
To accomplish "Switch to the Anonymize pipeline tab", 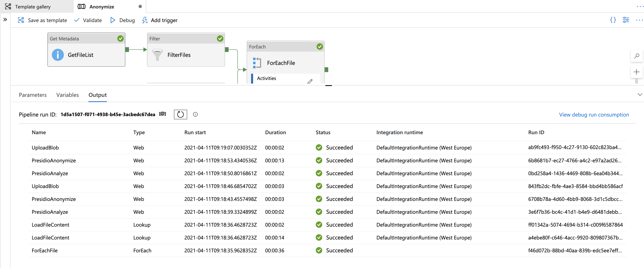I will click(x=109, y=6).
